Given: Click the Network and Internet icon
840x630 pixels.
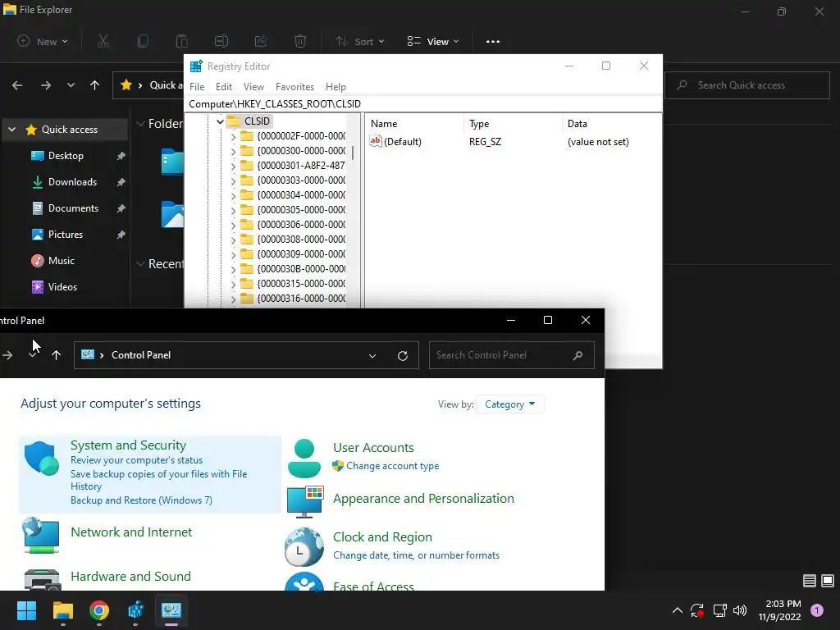Looking at the screenshot, I should [41, 535].
